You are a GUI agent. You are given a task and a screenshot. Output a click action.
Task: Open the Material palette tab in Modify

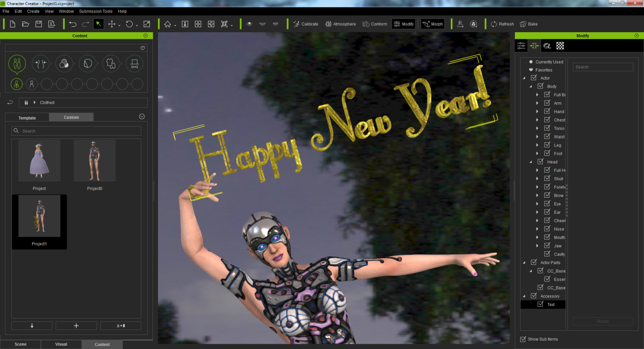coord(547,45)
